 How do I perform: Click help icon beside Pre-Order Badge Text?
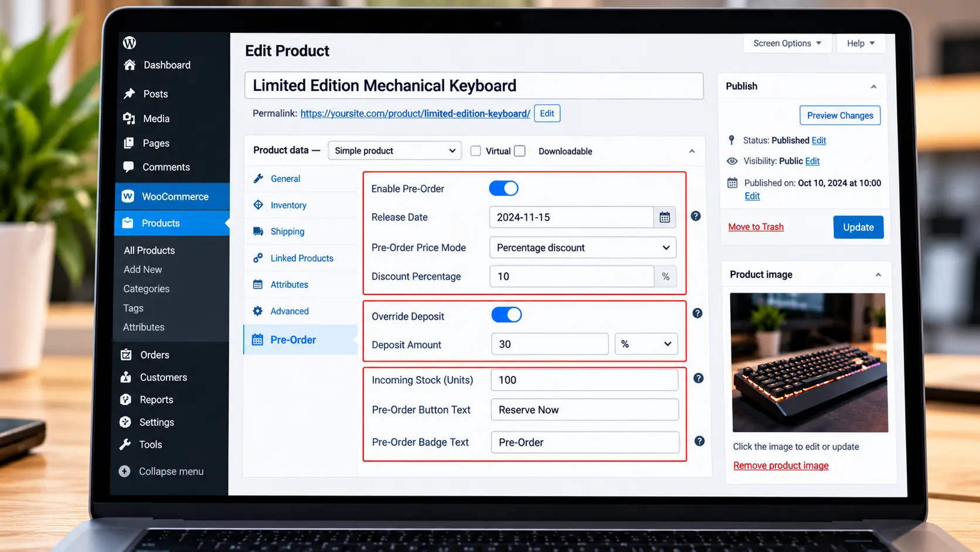click(700, 441)
